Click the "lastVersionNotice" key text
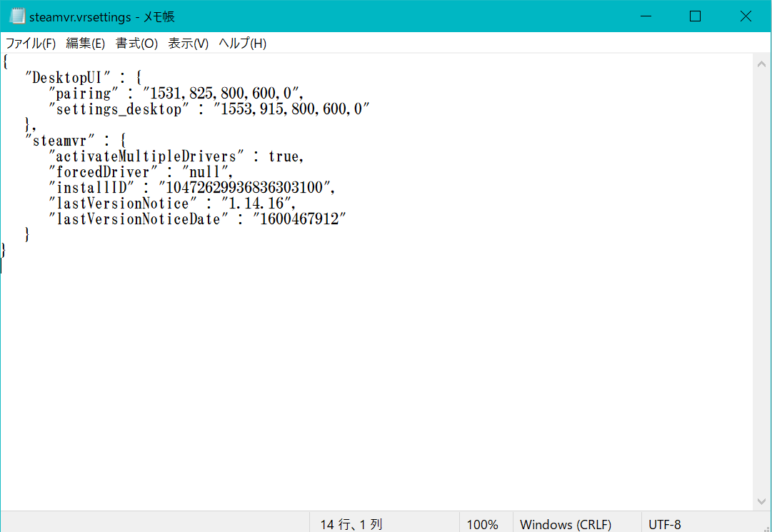This screenshot has width=772, height=532. (123, 204)
